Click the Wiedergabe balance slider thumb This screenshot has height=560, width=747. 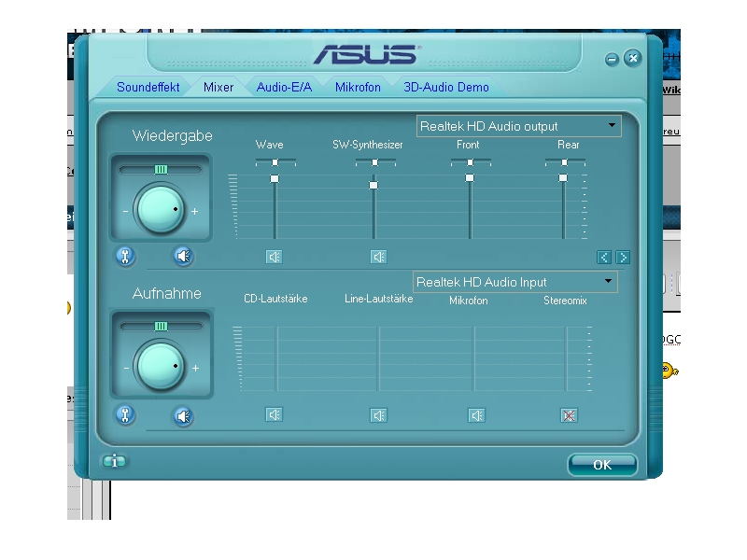161,170
